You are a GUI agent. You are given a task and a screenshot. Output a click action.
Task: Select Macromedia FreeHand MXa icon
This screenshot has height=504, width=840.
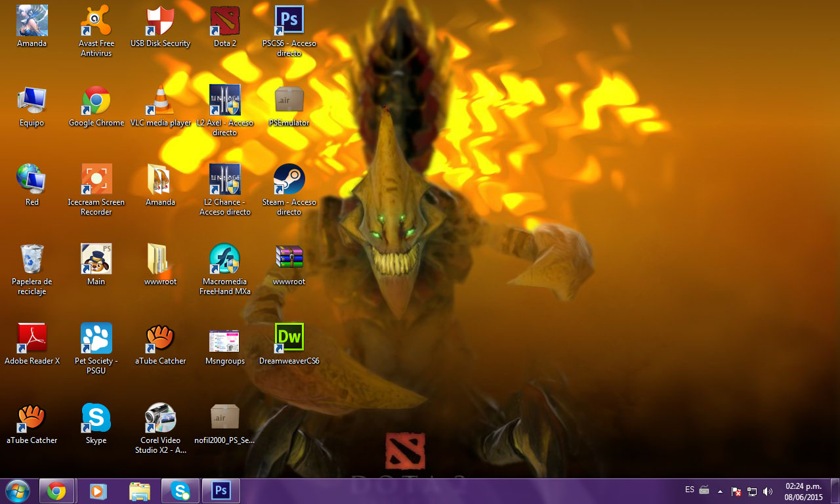click(224, 260)
